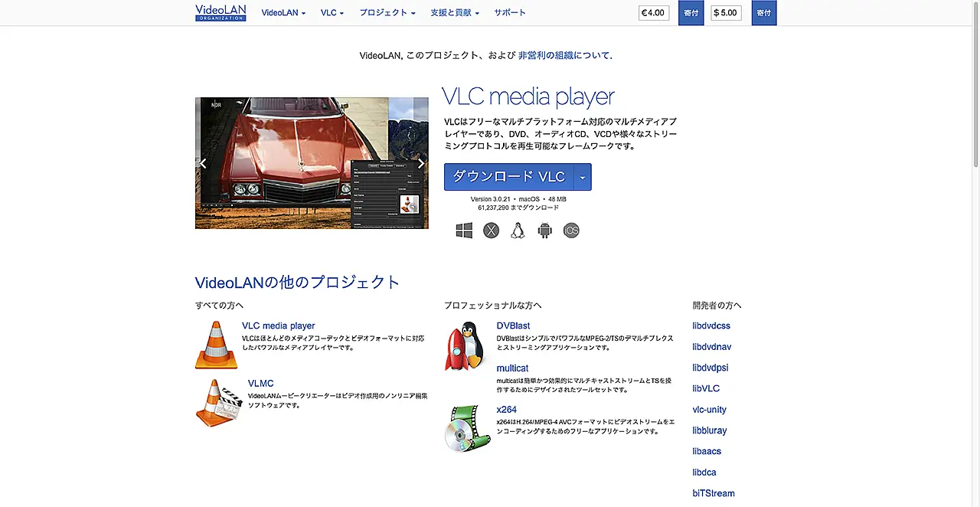Viewport: 980px width, 507px height.
Task: Follow the 非営利の組織について link
Action: [x=563, y=56]
